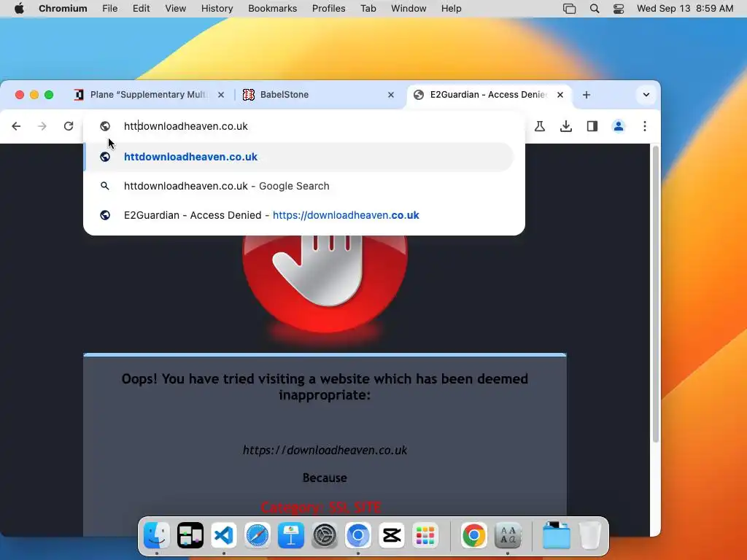The width and height of the screenshot is (747, 560).
Task: Switch to the Plane "Supplementary Mult" tab
Action: 150,95
